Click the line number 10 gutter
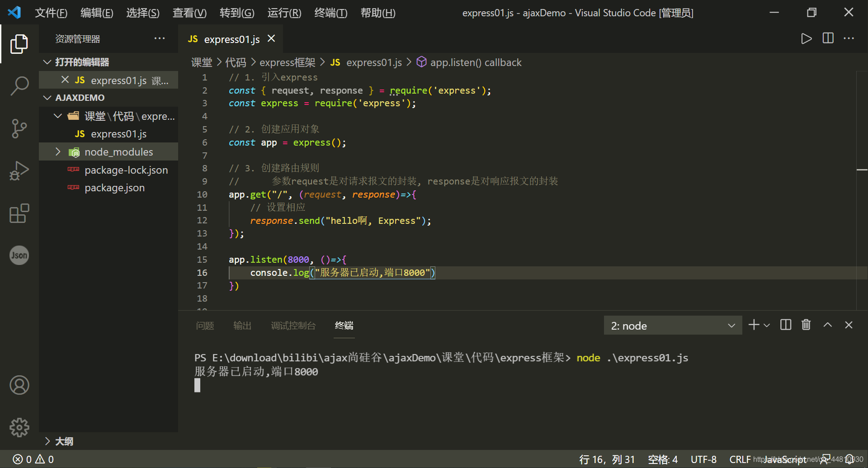This screenshot has width=868, height=468. [202, 194]
